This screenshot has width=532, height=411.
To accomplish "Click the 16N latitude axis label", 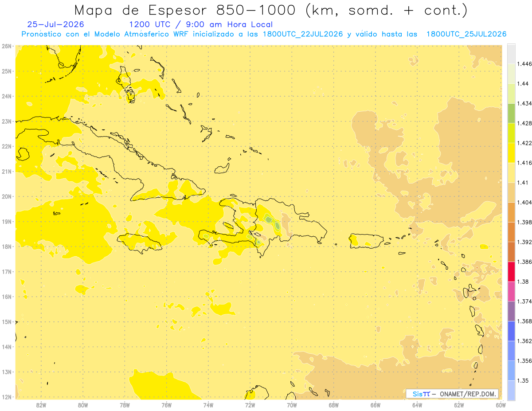I will coord(7,297).
